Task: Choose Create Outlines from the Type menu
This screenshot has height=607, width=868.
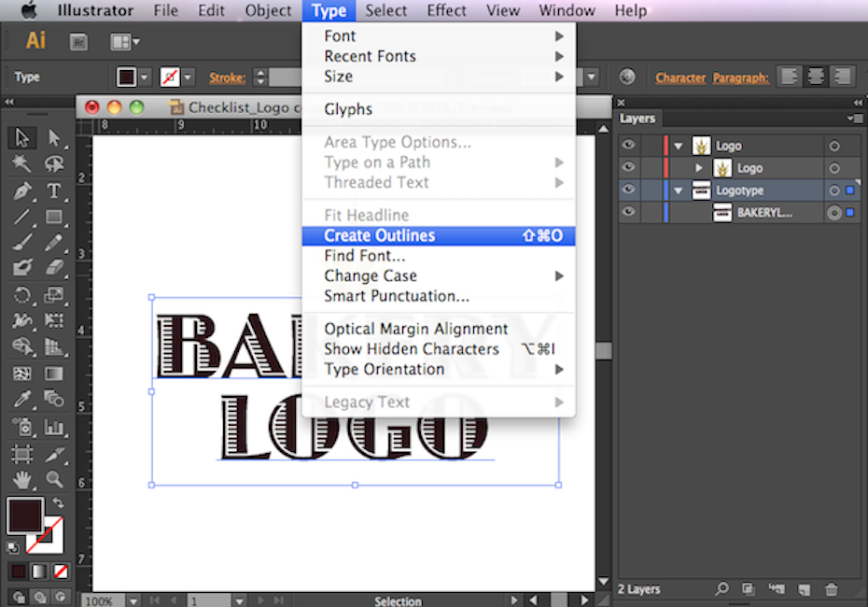Action: click(380, 235)
